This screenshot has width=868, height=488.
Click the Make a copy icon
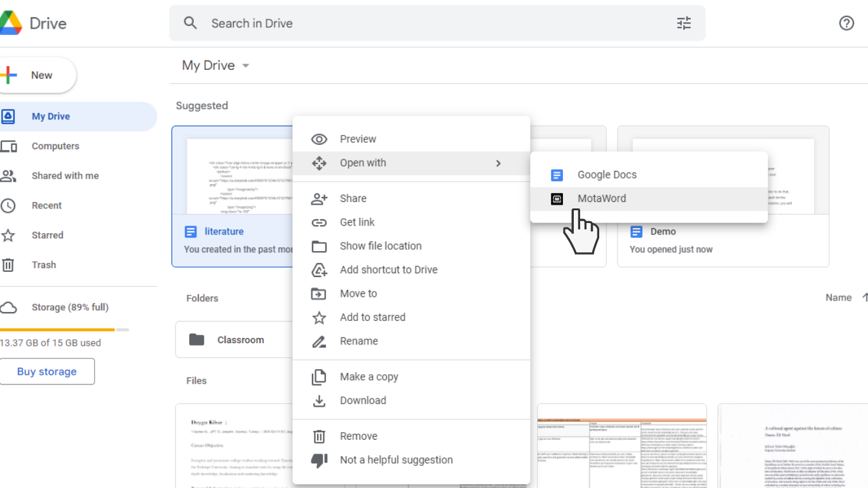319,377
